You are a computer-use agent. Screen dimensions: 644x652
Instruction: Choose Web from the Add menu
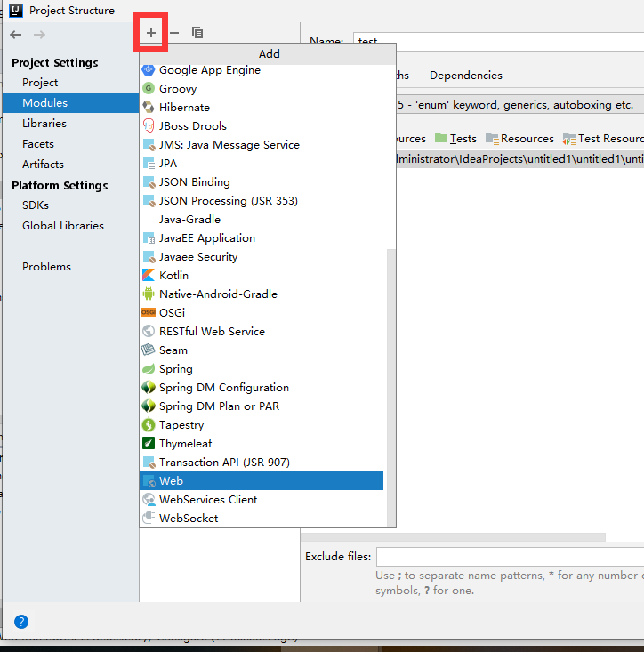pyautogui.click(x=262, y=480)
